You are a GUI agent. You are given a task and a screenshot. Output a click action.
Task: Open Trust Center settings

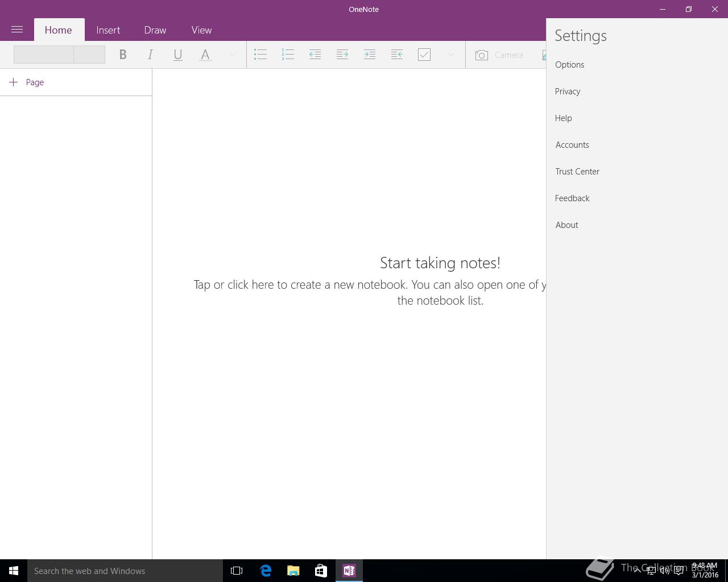click(x=577, y=172)
